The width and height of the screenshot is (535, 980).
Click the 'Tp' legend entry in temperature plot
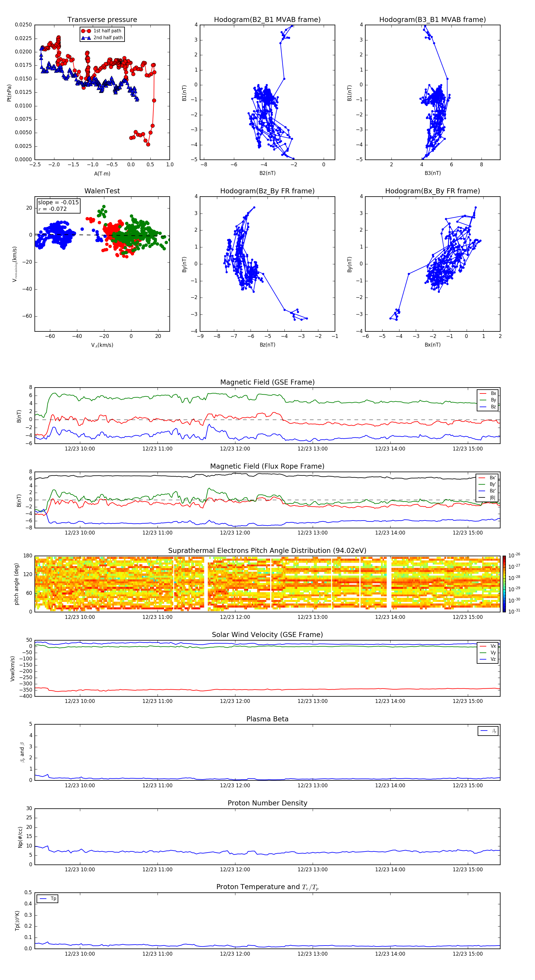(48, 899)
